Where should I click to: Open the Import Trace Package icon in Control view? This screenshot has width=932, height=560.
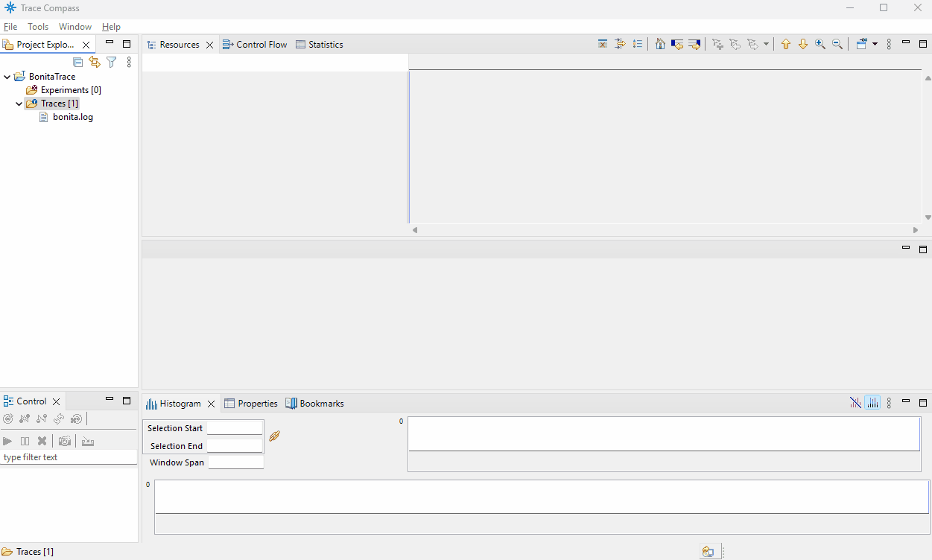point(88,441)
